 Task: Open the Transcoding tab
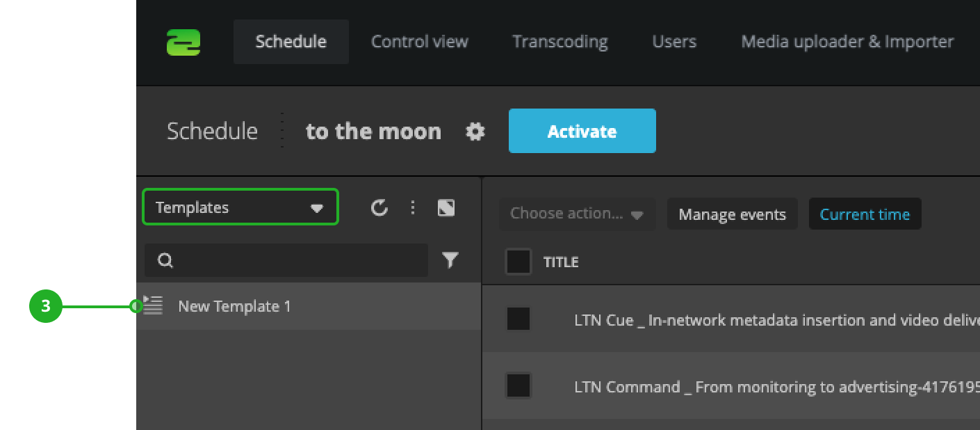pyautogui.click(x=560, y=42)
